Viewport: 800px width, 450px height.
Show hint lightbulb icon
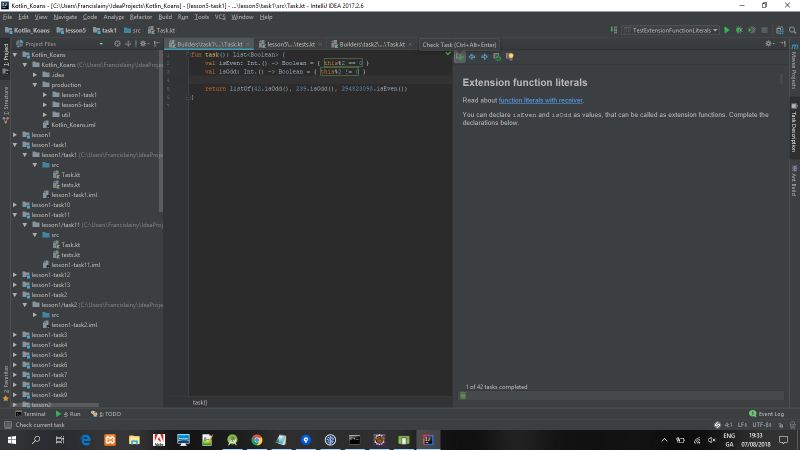pos(509,57)
